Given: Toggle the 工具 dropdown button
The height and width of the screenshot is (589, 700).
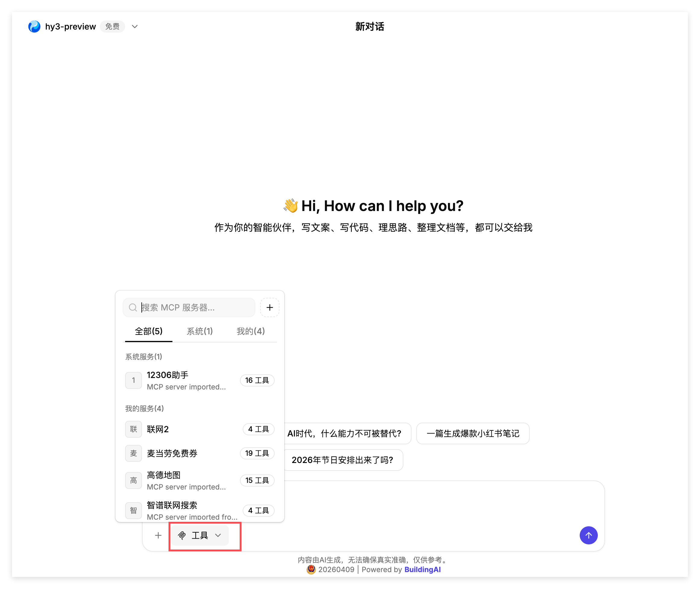Looking at the screenshot, I should (200, 535).
